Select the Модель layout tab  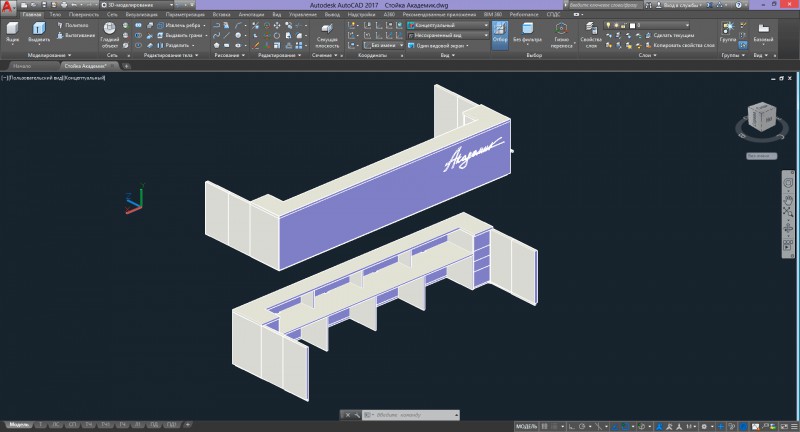point(19,424)
